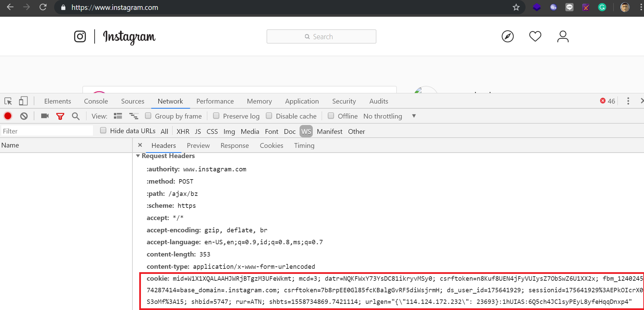The image size is (644, 310).
Task: Check the Disable cache checkbox
Action: point(269,116)
